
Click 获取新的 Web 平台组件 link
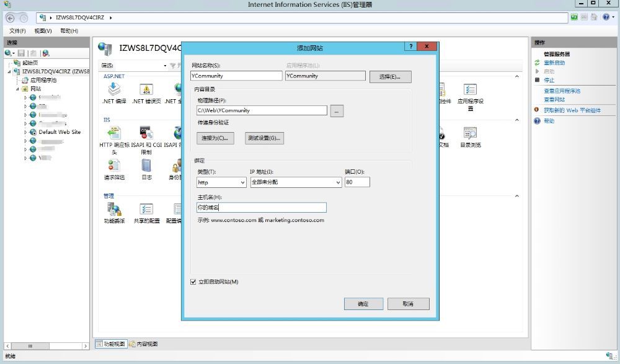pos(572,110)
